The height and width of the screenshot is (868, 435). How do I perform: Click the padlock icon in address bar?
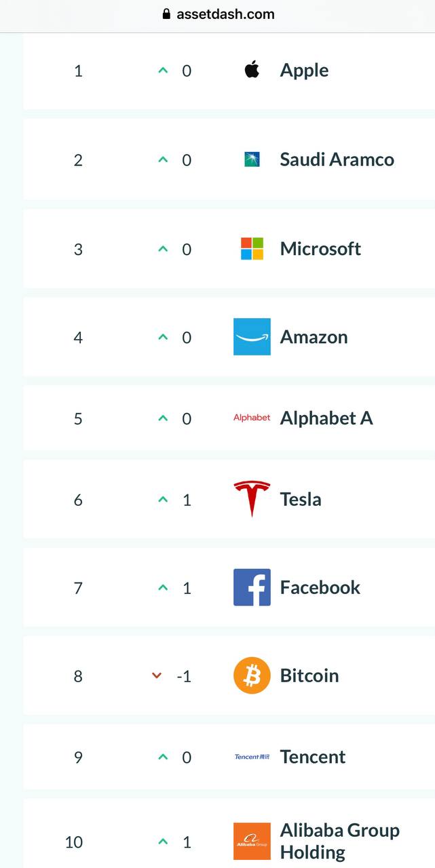coord(166,14)
